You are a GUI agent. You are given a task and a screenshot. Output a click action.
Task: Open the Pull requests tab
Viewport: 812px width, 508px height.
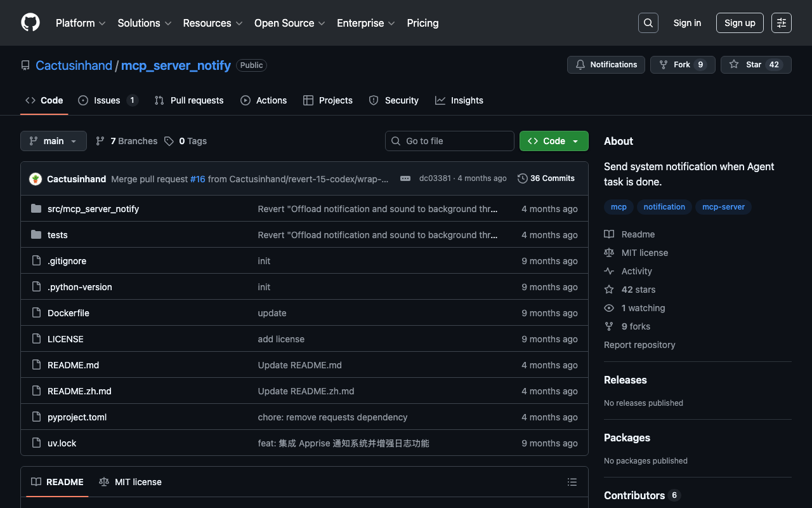point(189,100)
